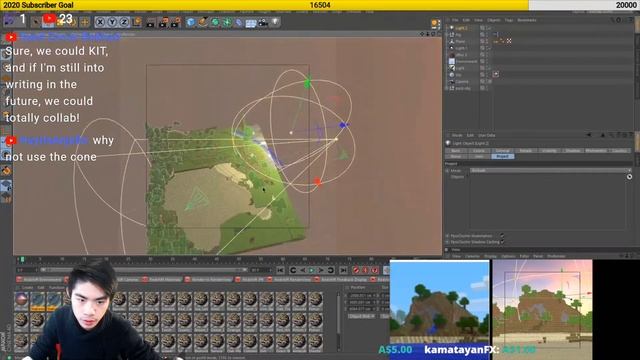Viewport: 640px width, 360px height.
Task: Open the Project Mode dropdown
Action: click(x=551, y=170)
